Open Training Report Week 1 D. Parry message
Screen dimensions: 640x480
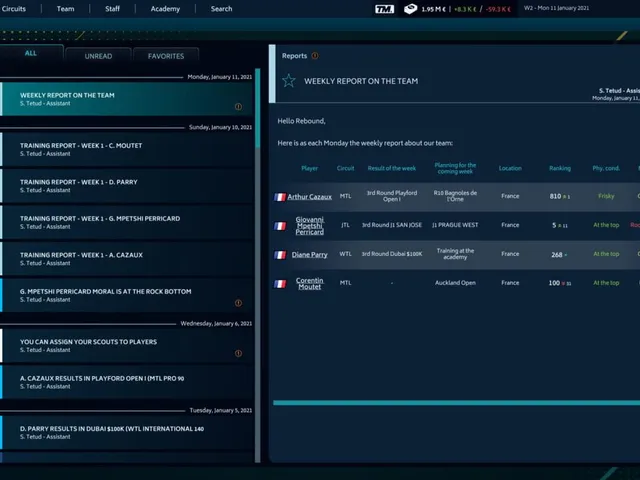(127, 186)
